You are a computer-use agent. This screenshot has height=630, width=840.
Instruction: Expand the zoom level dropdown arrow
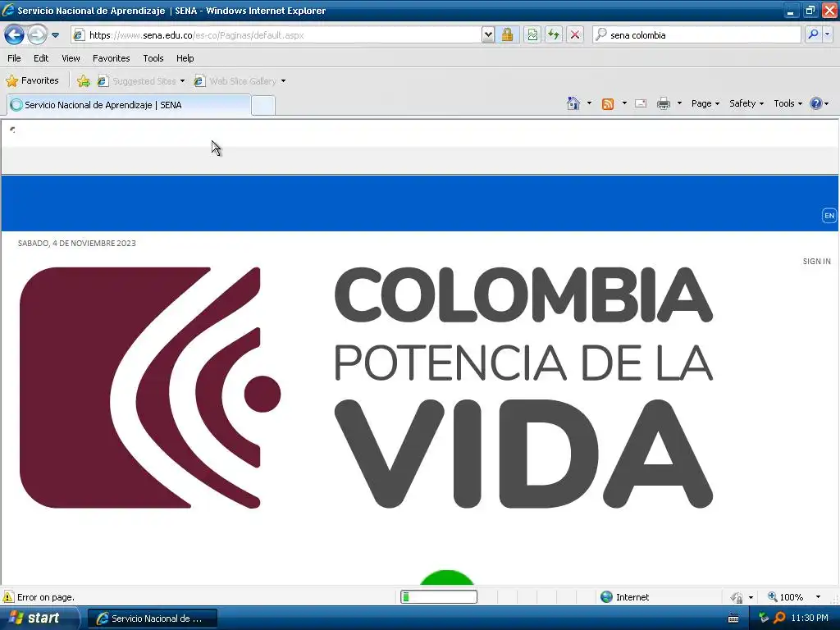(x=818, y=597)
